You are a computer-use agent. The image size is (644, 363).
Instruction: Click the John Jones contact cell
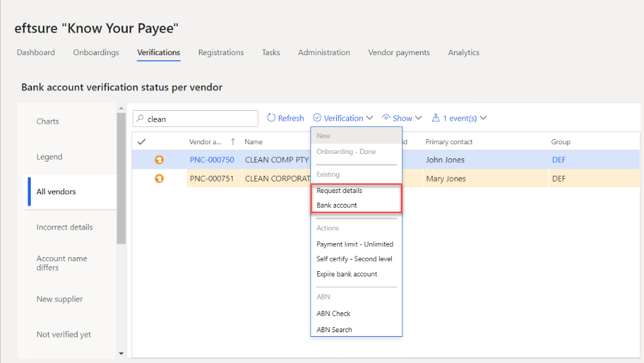[445, 160]
